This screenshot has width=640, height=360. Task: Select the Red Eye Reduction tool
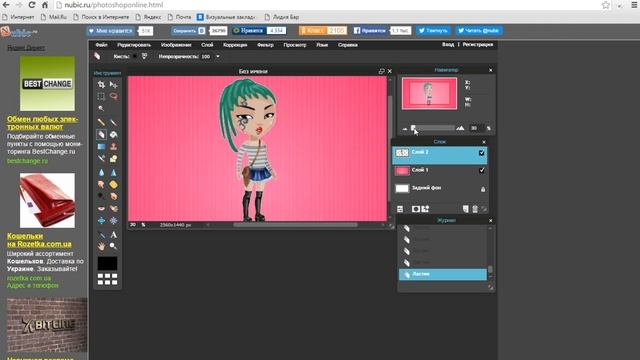click(101, 209)
